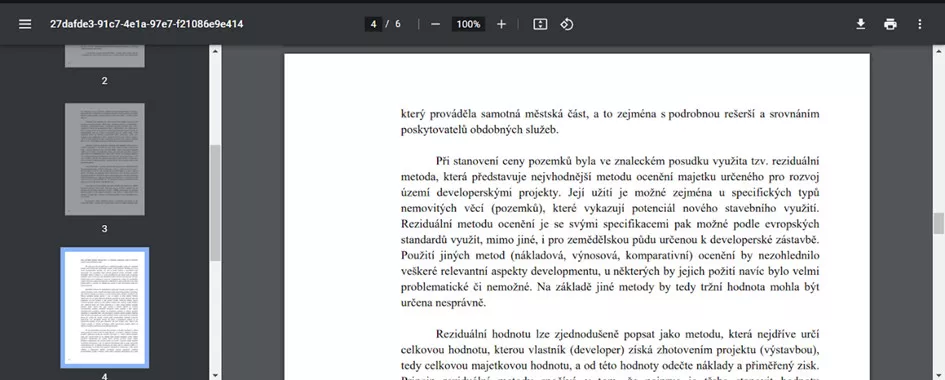The width and height of the screenshot is (945, 380).
Task: Click the document scroll up arrow
Action: tap(938, 51)
